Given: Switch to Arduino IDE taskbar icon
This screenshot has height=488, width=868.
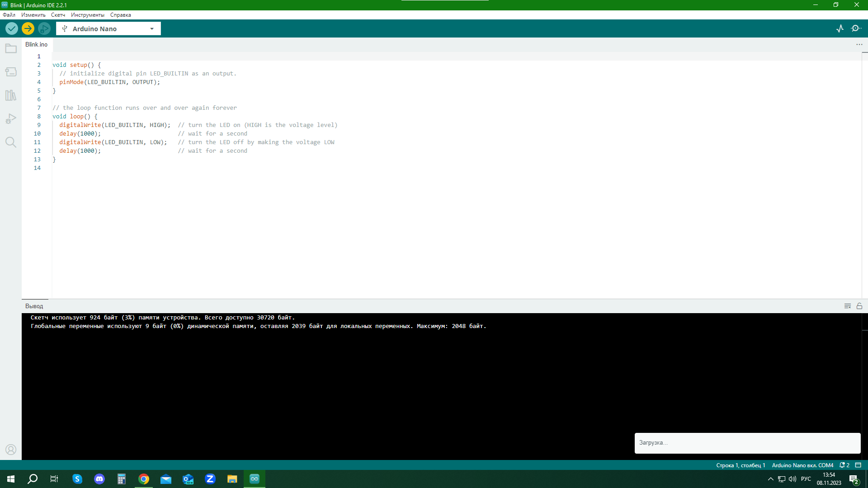Looking at the screenshot, I should point(255,479).
